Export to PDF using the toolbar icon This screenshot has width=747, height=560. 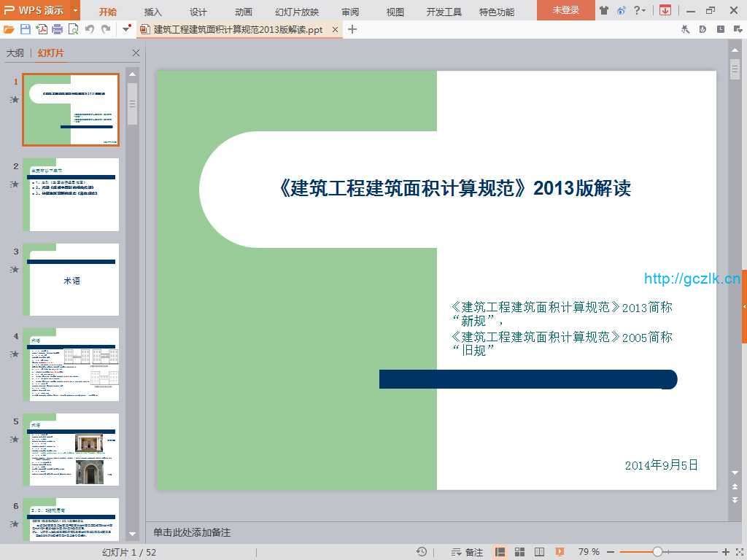tap(42, 29)
